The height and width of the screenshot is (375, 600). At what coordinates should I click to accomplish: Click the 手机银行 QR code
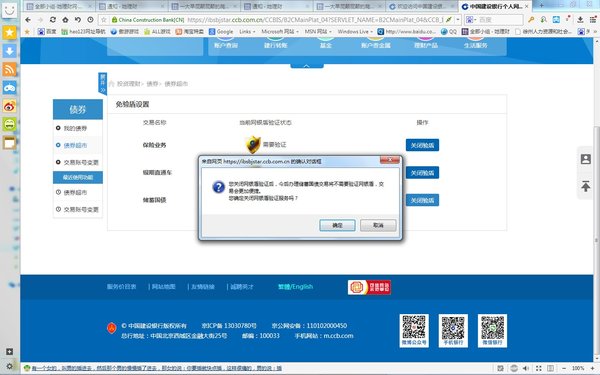tap(453, 331)
